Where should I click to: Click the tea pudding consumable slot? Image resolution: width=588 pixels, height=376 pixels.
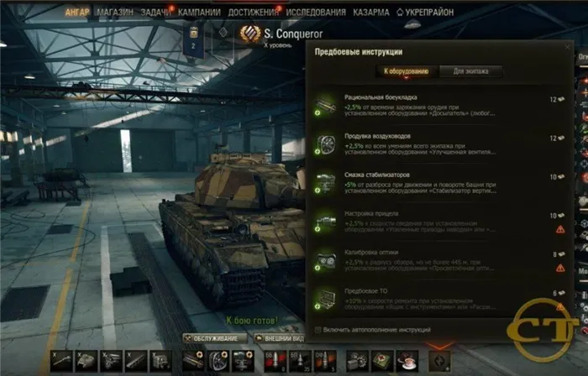[407, 361]
